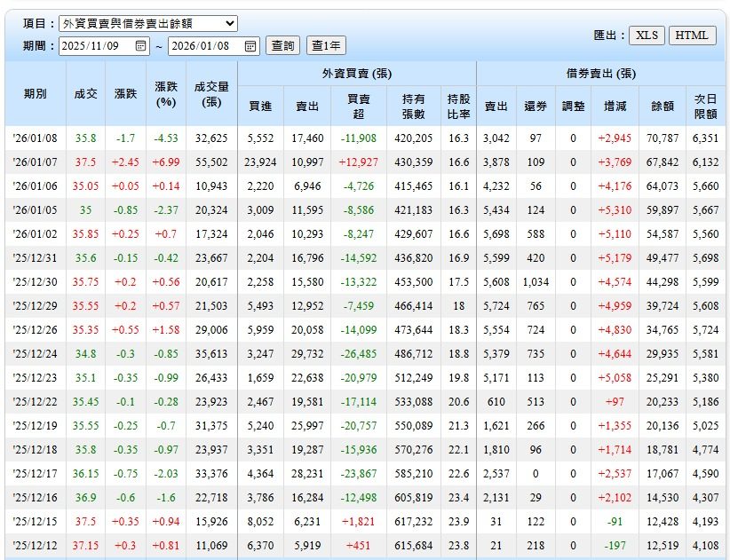Click the start date field 2025/11/09
Screen dimensions: 730x560
pos(104,45)
